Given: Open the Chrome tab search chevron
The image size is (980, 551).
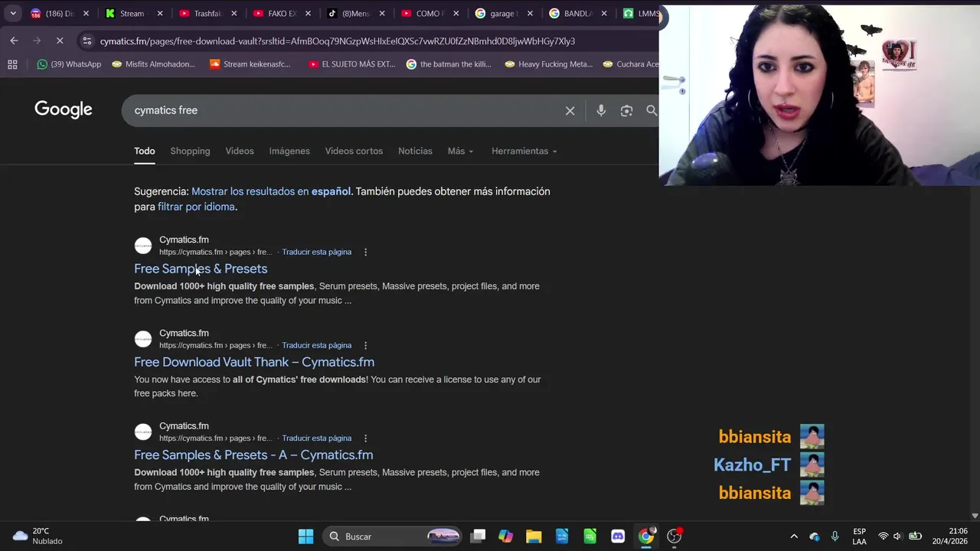Looking at the screenshot, I should [x=13, y=13].
